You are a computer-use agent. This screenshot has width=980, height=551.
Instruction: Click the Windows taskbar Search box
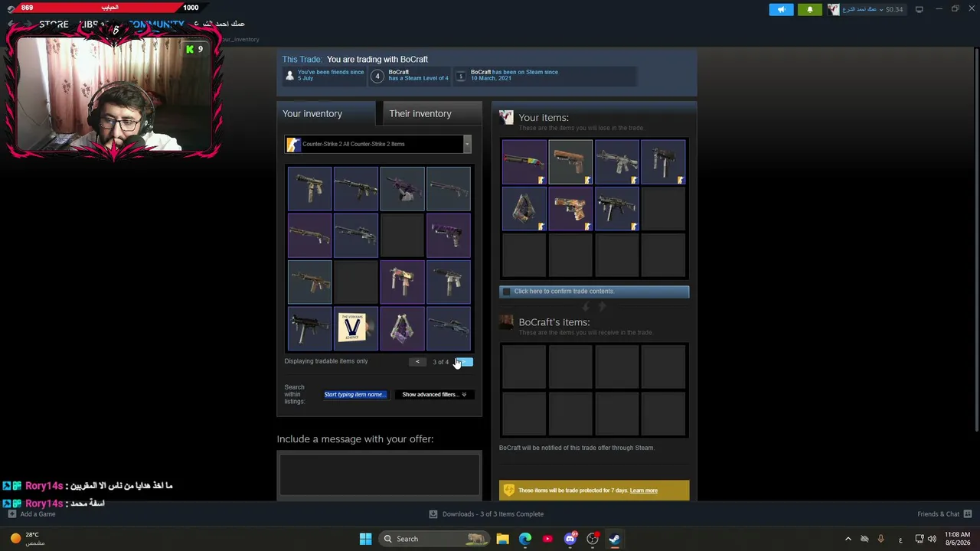(x=435, y=539)
